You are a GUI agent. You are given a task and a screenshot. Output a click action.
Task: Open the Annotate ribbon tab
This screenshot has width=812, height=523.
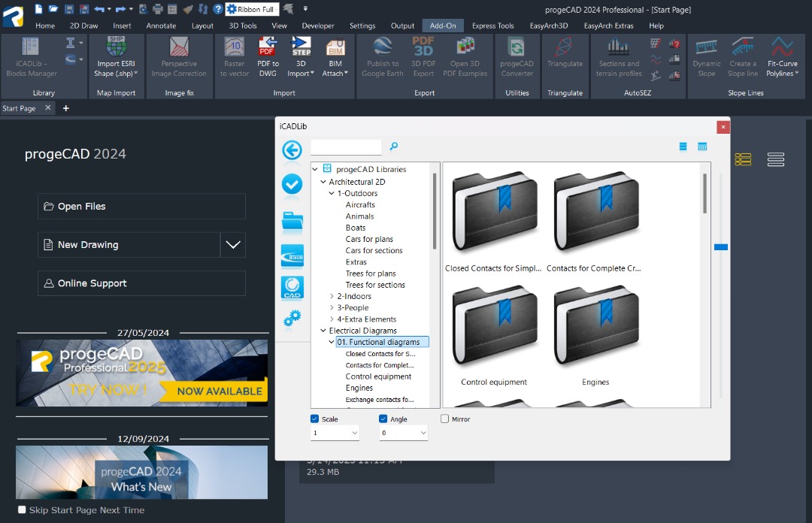click(161, 26)
